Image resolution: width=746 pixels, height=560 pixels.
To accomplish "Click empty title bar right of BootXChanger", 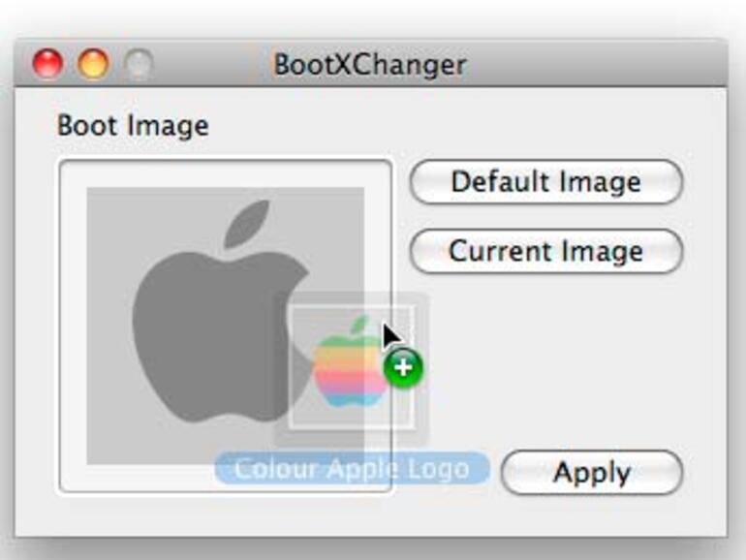I will coord(581,65).
